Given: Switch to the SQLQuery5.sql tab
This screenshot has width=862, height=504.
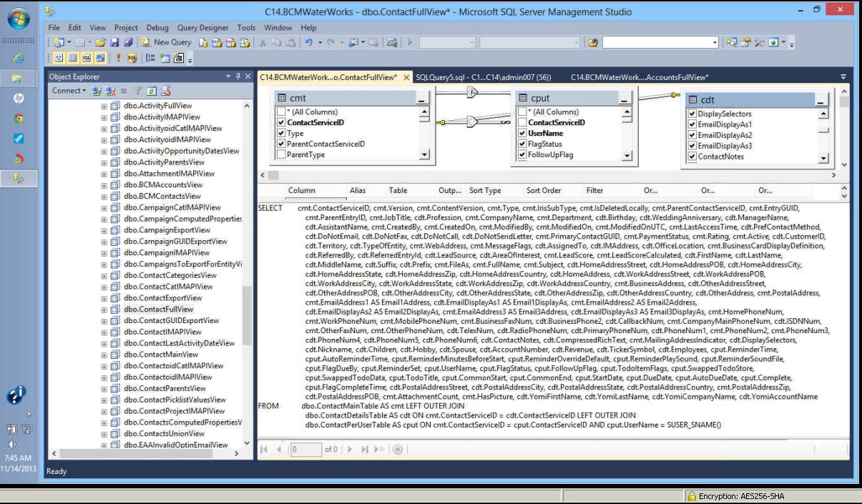Looking at the screenshot, I should (485, 77).
